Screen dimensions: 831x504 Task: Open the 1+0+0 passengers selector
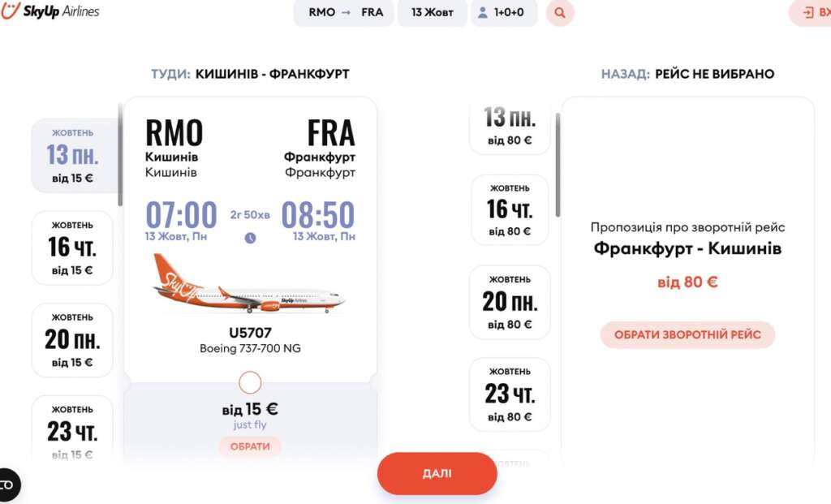[x=505, y=13]
